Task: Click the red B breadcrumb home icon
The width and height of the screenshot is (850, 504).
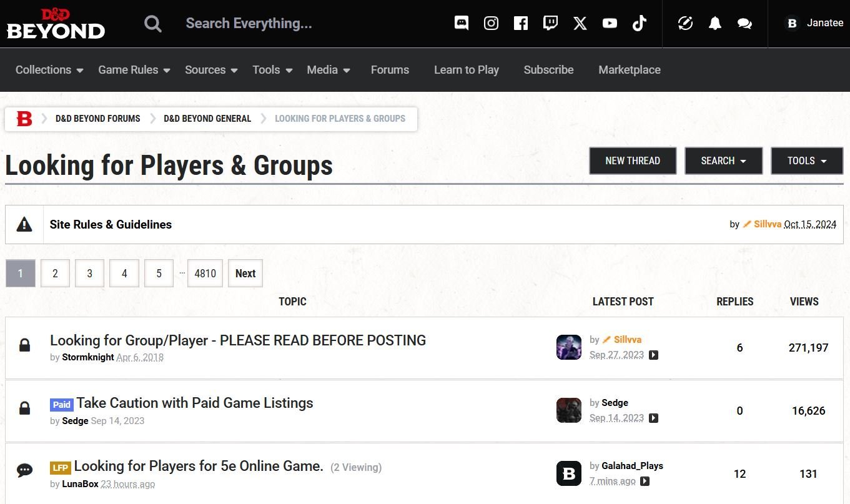Action: coord(24,119)
